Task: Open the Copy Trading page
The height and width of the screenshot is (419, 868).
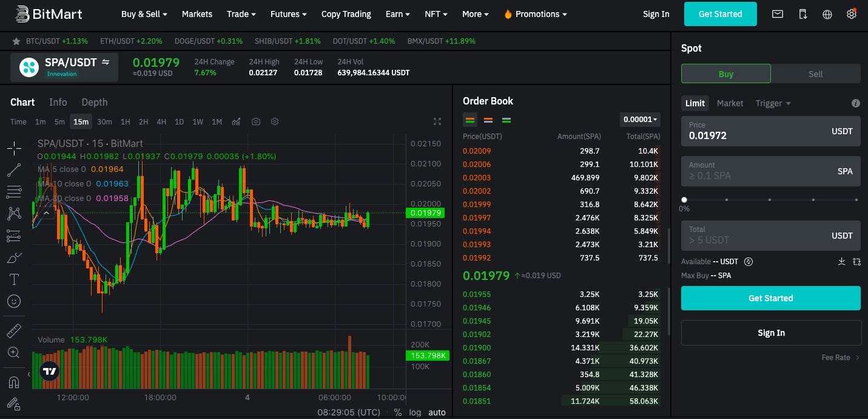Action: coord(346,14)
